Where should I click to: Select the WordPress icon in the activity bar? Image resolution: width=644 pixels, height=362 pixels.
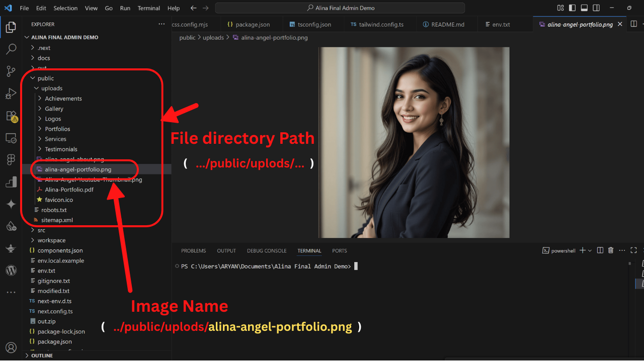click(11, 270)
